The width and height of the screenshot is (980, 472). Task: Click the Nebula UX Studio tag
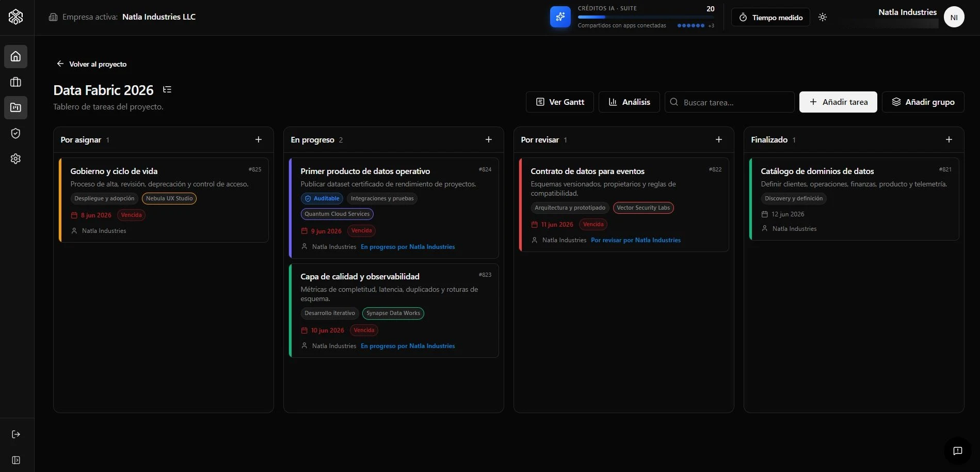click(169, 198)
